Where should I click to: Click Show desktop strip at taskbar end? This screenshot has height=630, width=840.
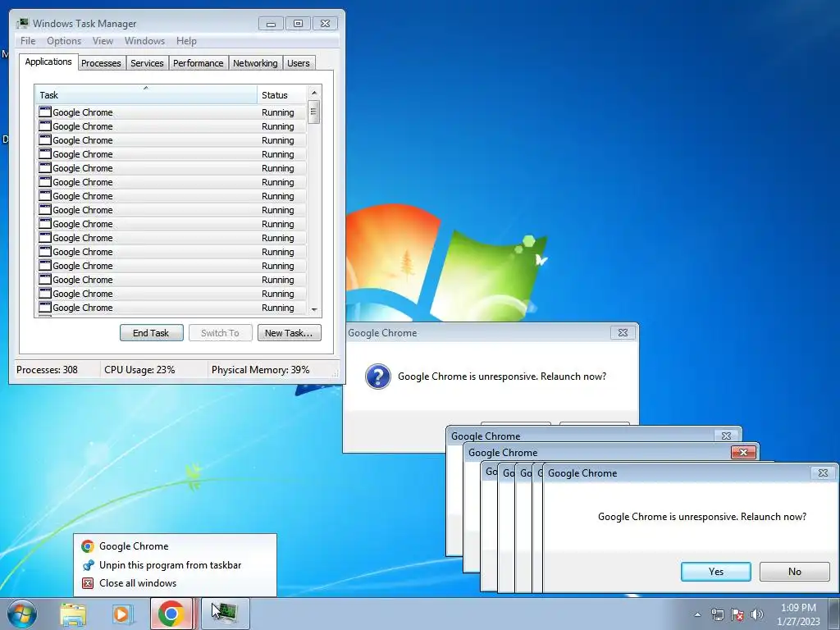(x=834, y=614)
